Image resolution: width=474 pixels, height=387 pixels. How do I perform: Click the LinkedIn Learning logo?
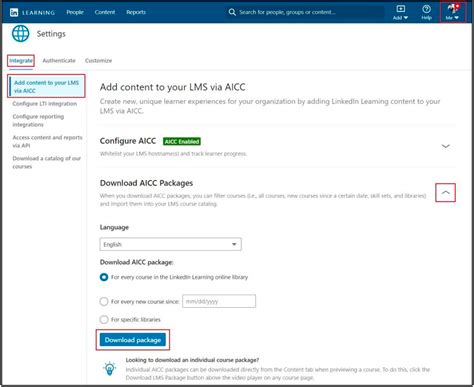click(x=32, y=12)
